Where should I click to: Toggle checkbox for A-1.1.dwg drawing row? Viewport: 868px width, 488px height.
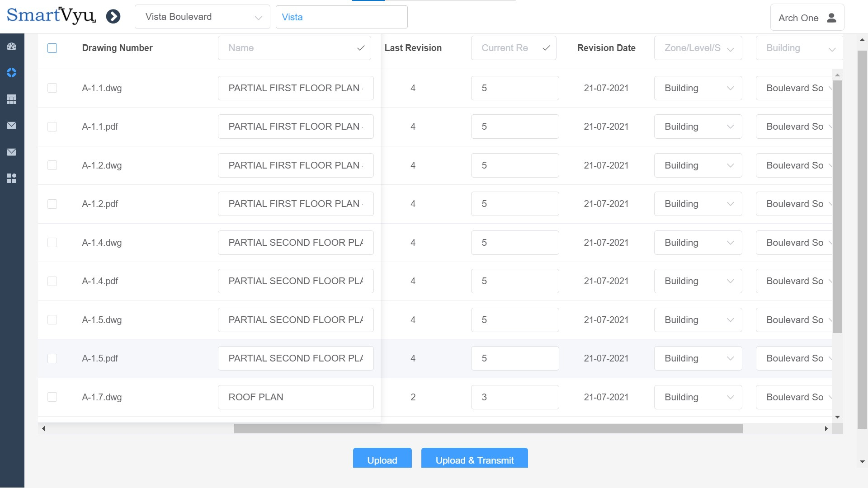click(x=52, y=87)
